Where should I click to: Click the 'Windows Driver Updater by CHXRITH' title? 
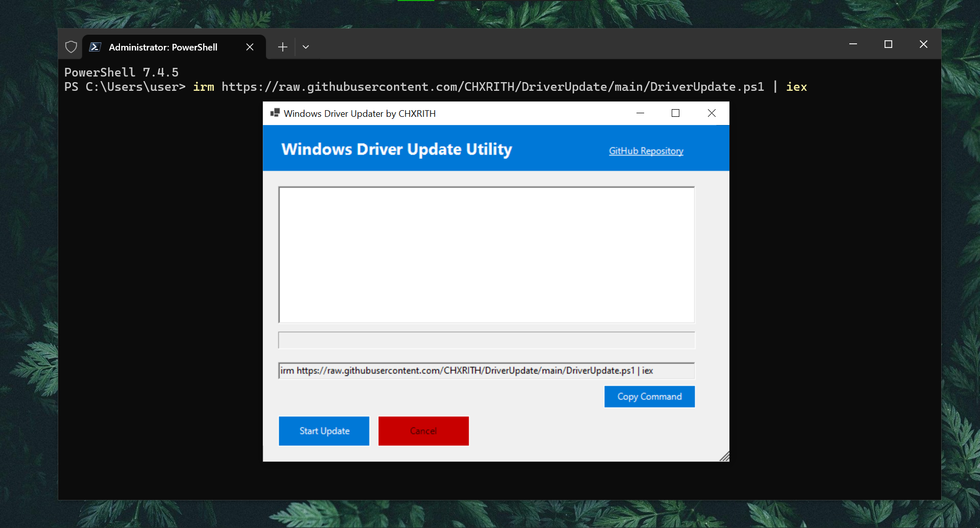coord(360,113)
